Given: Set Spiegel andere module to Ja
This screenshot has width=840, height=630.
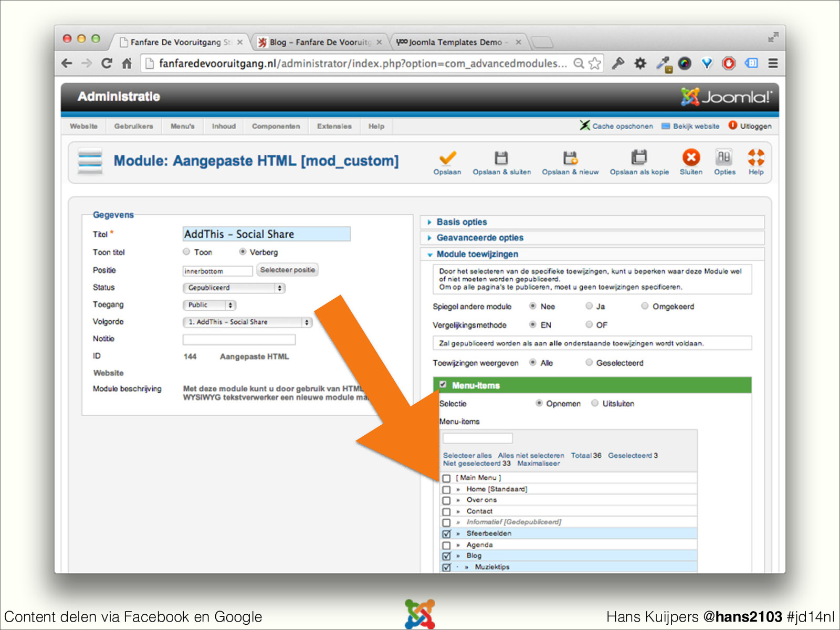Looking at the screenshot, I should tap(589, 306).
